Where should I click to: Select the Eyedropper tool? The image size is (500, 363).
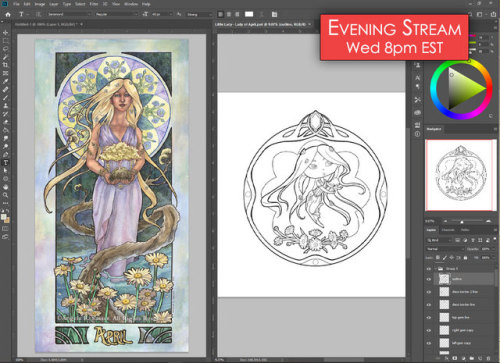click(5, 81)
